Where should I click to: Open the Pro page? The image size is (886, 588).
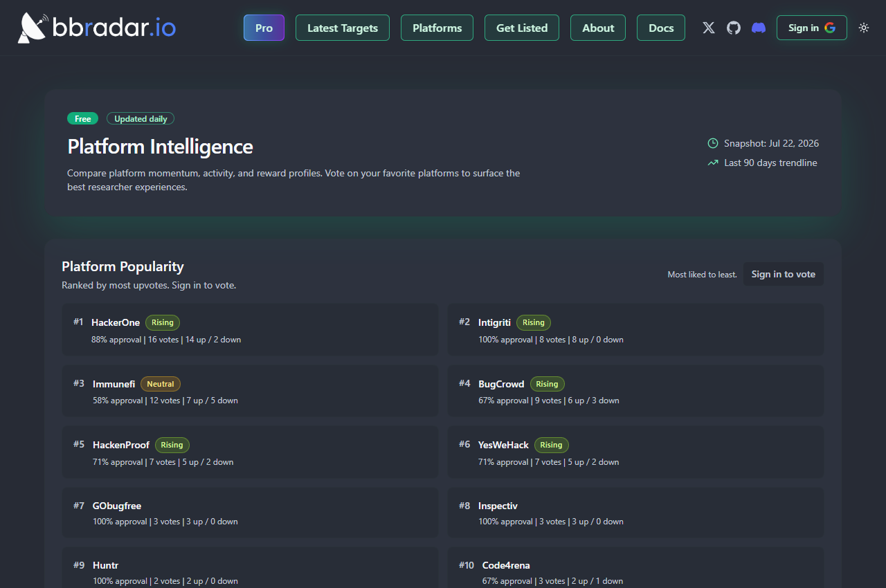click(x=264, y=28)
